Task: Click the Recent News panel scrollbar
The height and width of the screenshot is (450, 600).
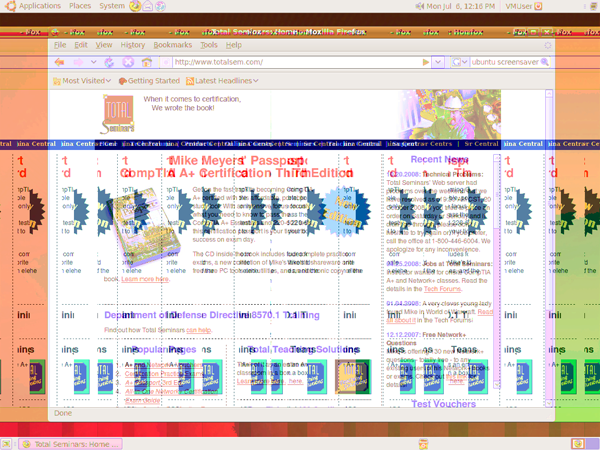Action: (x=497, y=271)
